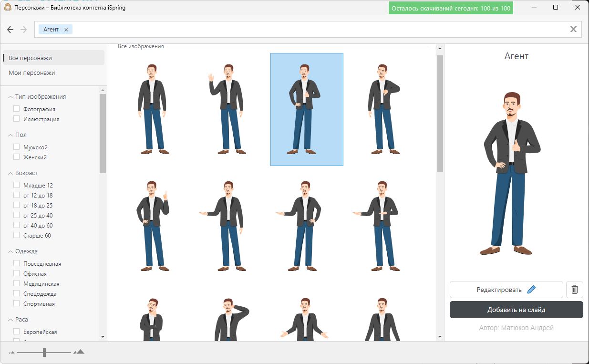Check the Младше 12 checkbox
The height and width of the screenshot is (364, 589).
point(17,185)
